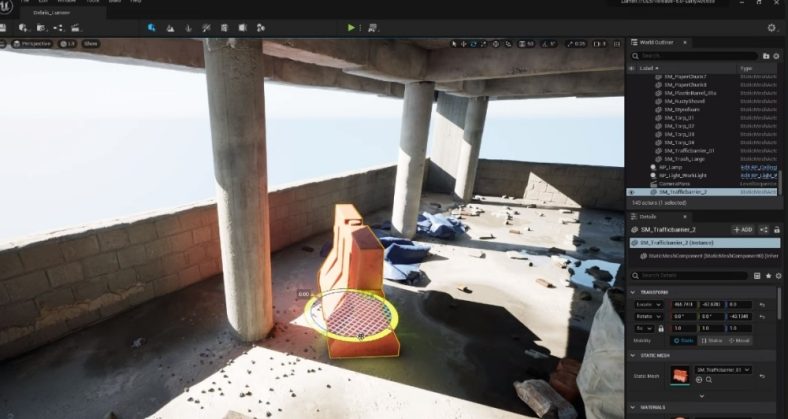Toggle the Details panel lock icon
The width and height of the screenshot is (788, 419).
pos(777,230)
